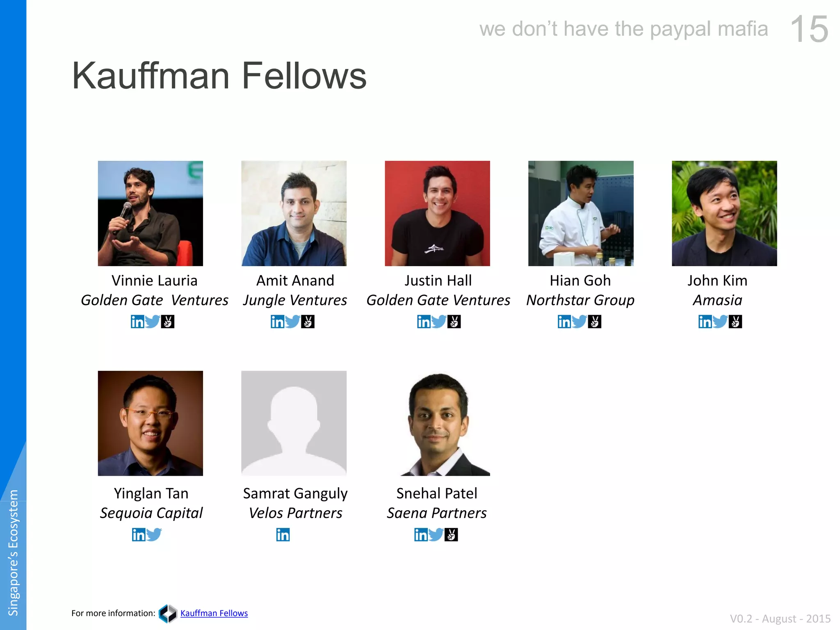Click Yinglan Tan's LinkedIn icon

point(139,534)
